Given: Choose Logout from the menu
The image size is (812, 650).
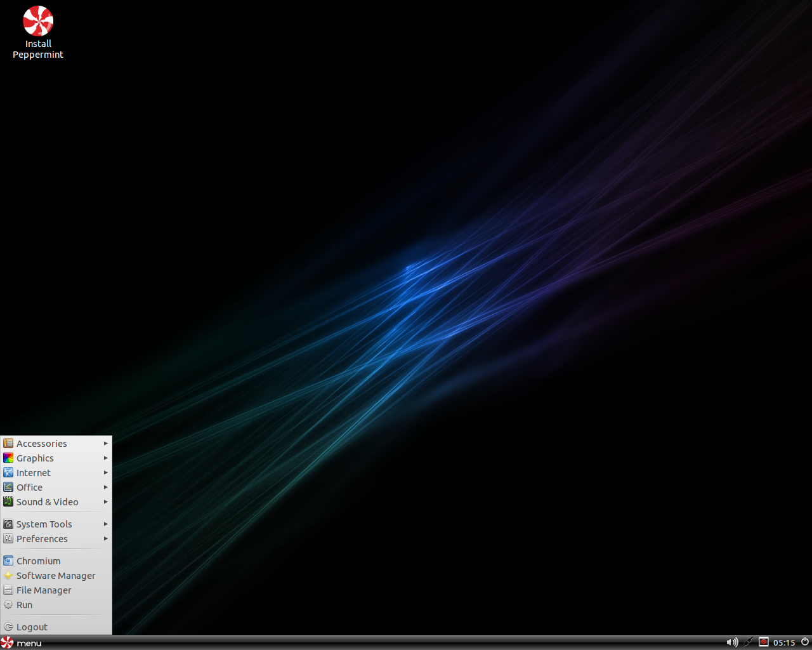Looking at the screenshot, I should (x=56, y=627).
